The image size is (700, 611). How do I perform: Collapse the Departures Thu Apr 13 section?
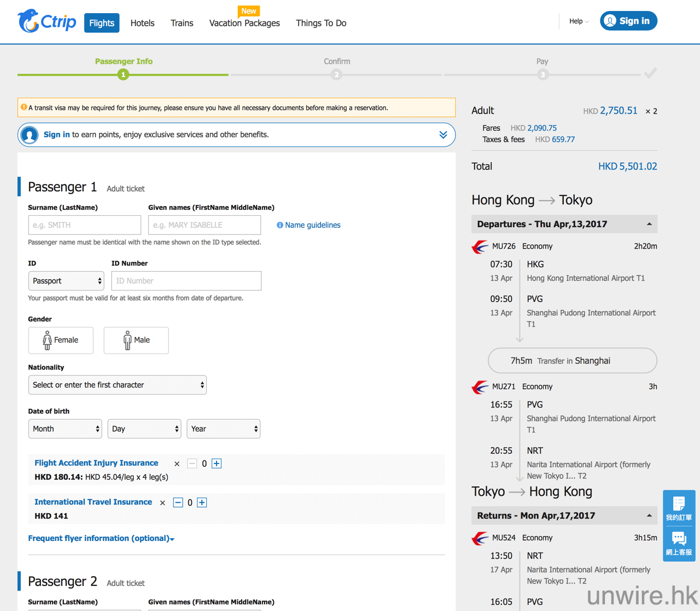click(x=649, y=224)
